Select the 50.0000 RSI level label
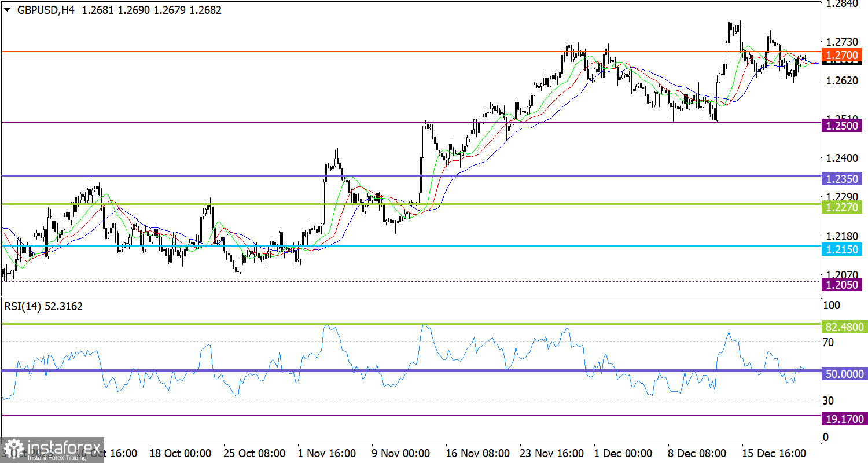868x463 pixels. point(843,374)
